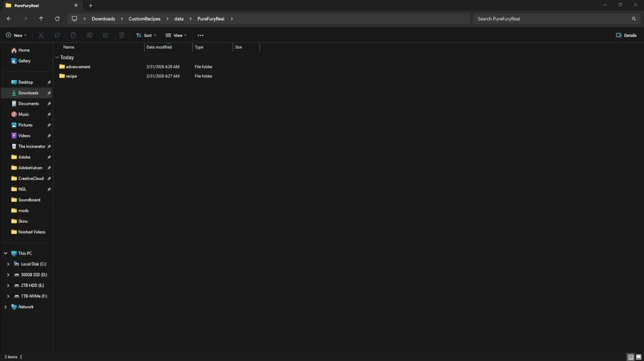Click recipe date 3/31/2026 4:27 AM
644x361 pixels.
(163, 76)
